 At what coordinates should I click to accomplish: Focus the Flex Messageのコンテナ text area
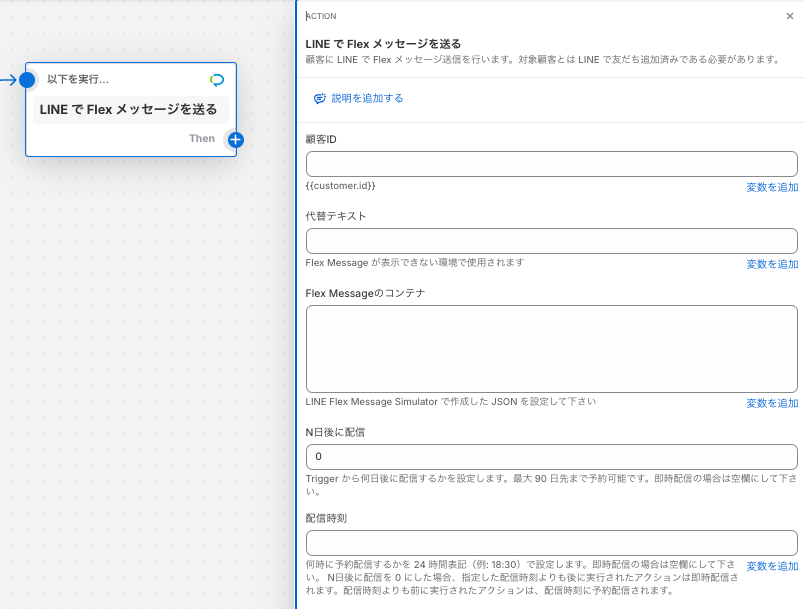(551, 349)
